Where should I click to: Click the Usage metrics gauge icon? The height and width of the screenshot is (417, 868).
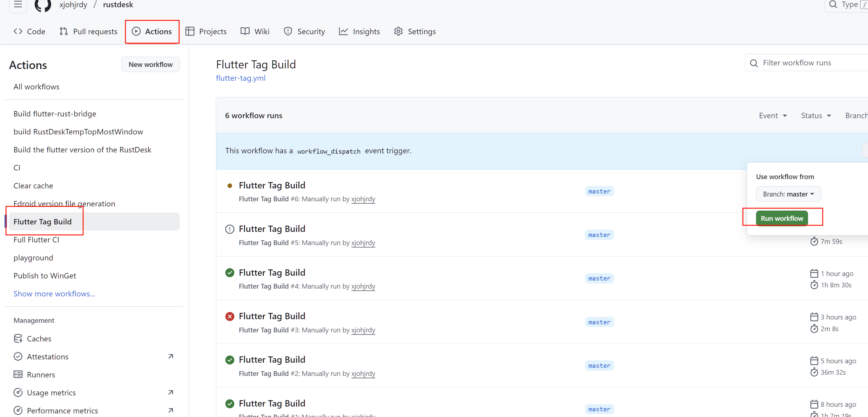click(x=18, y=392)
